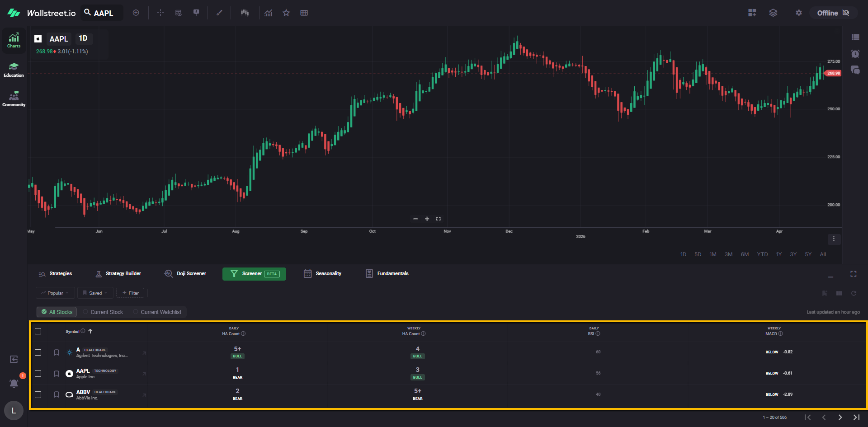868x427 pixels.
Task: Expand the Saved screens dropdown
Action: click(95, 293)
